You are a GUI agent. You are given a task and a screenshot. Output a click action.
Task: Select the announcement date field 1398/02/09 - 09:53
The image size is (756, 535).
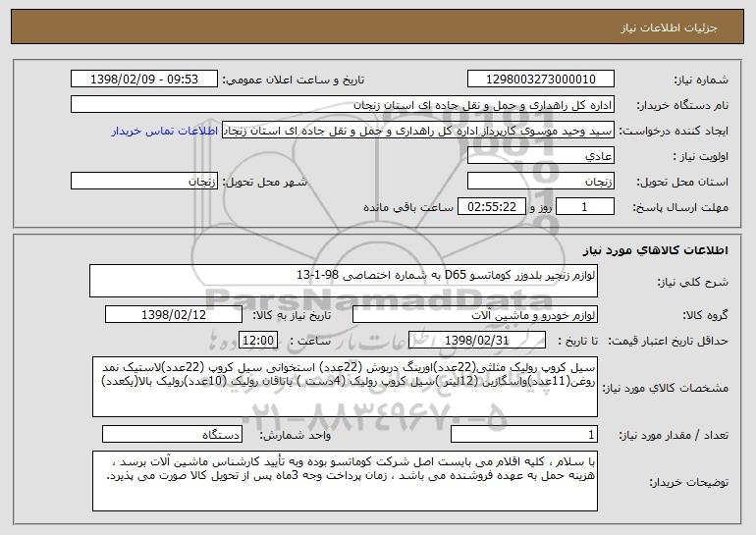pos(144,80)
